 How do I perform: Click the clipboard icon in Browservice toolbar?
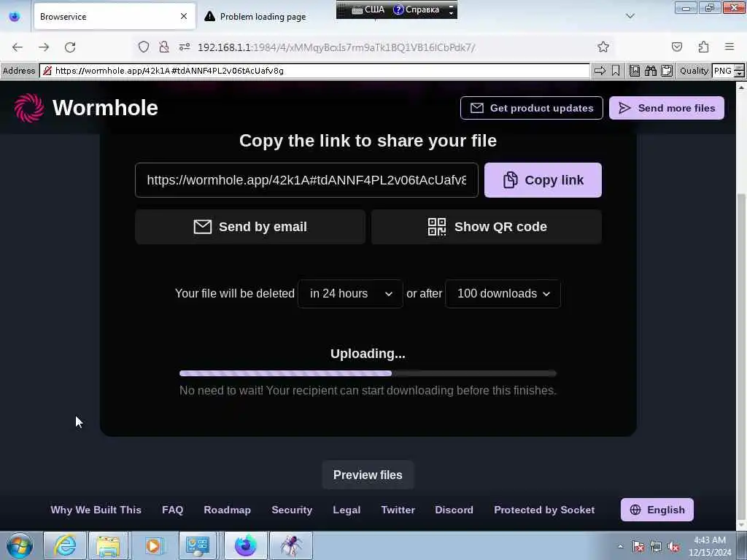point(667,71)
